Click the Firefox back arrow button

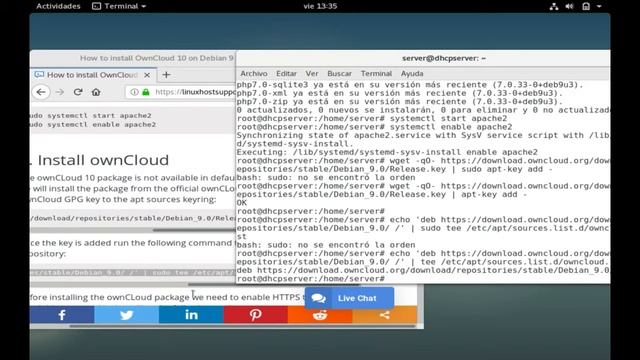[41, 92]
